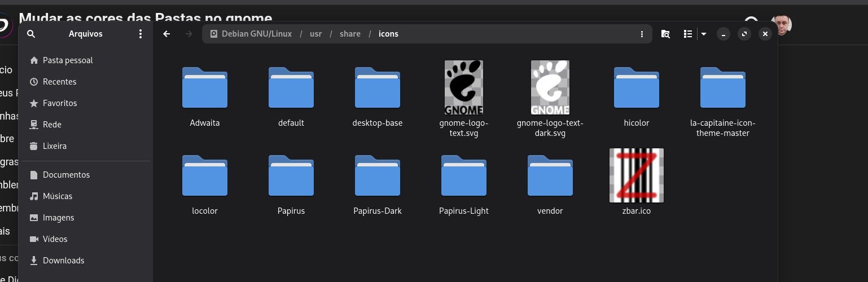The height and width of the screenshot is (282, 868).
Task: Click the search icon in the Arquivos sidebar
Action: (31, 34)
